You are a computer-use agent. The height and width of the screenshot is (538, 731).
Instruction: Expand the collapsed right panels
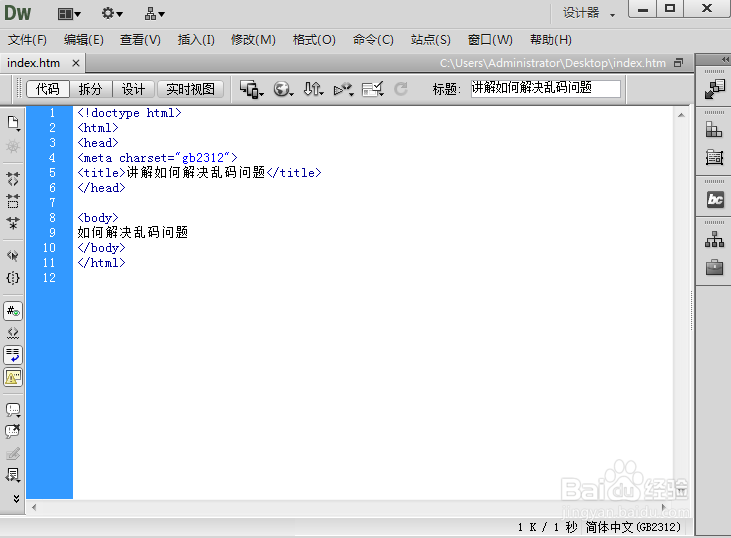click(x=725, y=59)
